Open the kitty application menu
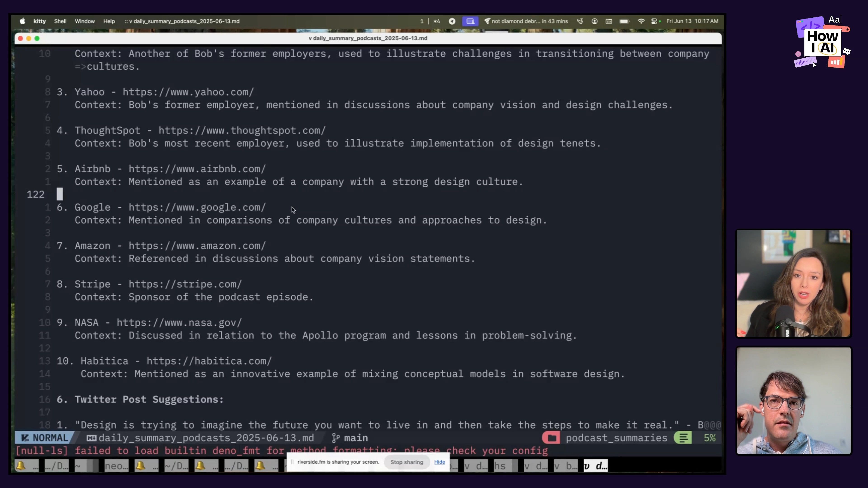 pos(39,21)
